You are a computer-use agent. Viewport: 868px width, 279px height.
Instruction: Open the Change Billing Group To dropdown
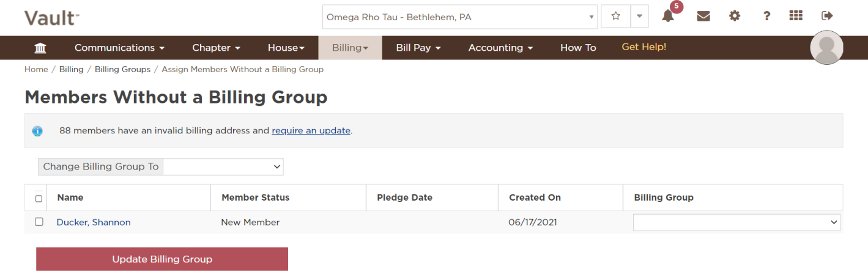(x=223, y=166)
